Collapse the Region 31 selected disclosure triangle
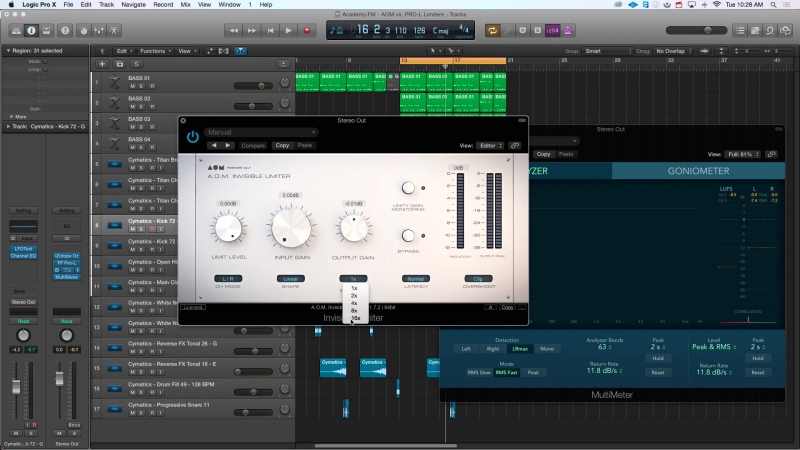This screenshot has height=450, width=800. (8, 51)
